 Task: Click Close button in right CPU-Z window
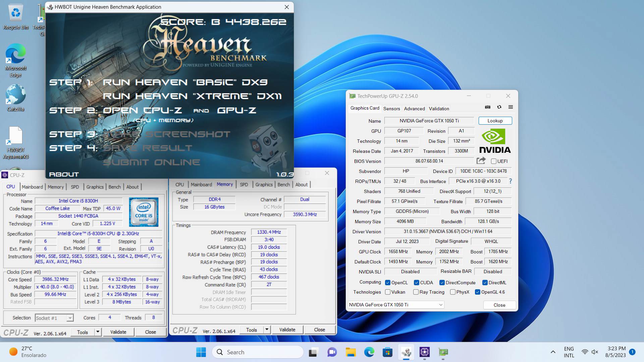[319, 329]
